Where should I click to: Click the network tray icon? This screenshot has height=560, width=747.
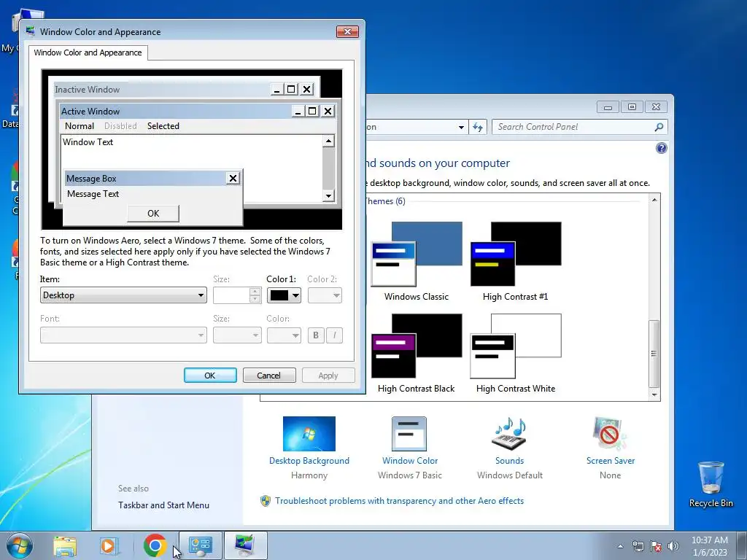[638, 546]
